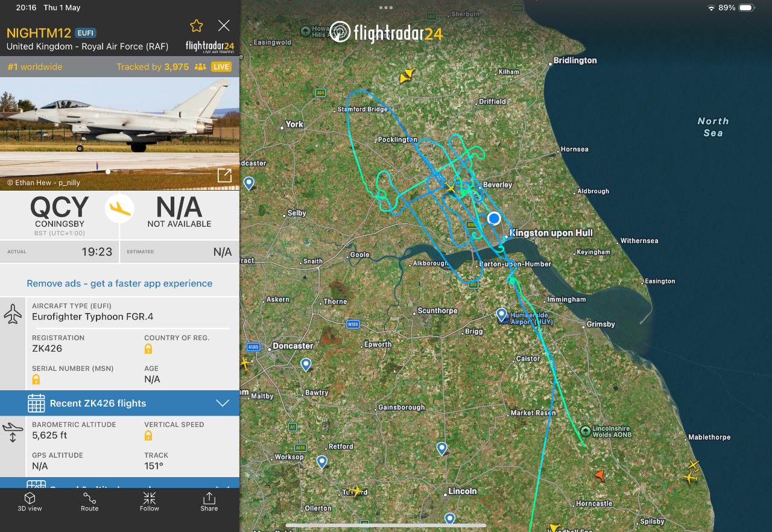
Task: Select the orange aircraft near Horncastle
Action: 599,475
